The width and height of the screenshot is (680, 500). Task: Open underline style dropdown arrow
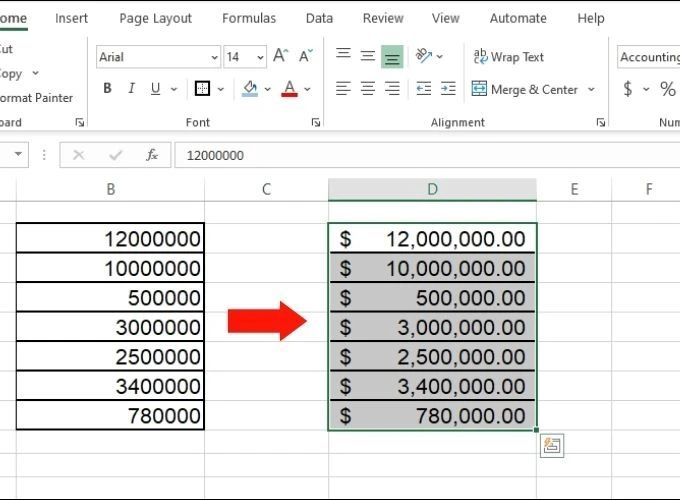pyautogui.click(x=174, y=89)
